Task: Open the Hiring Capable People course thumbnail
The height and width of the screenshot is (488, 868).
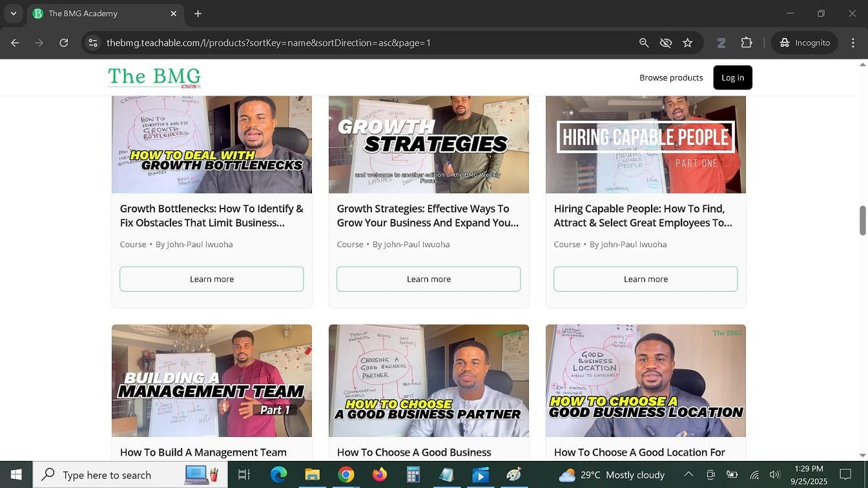Action: pos(645,144)
